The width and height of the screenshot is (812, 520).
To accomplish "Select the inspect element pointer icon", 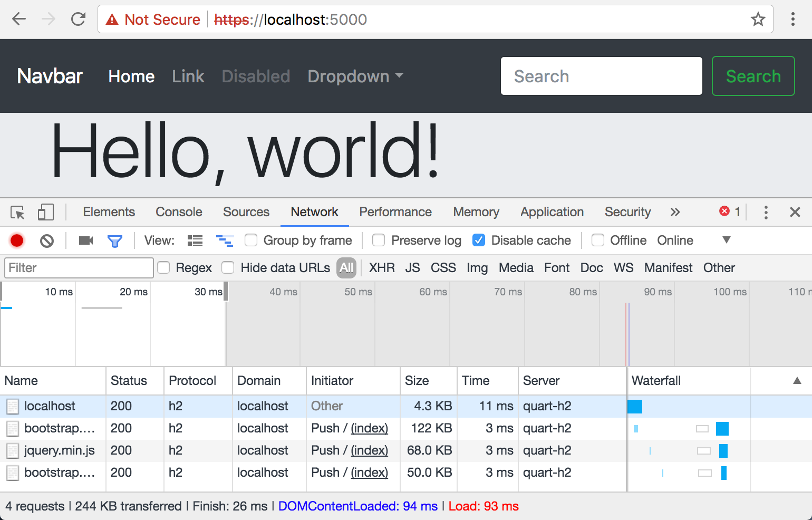I will (x=17, y=212).
